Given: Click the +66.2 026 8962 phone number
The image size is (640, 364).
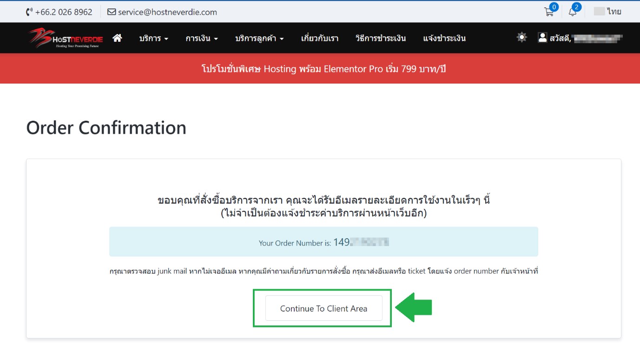Looking at the screenshot, I should (64, 12).
